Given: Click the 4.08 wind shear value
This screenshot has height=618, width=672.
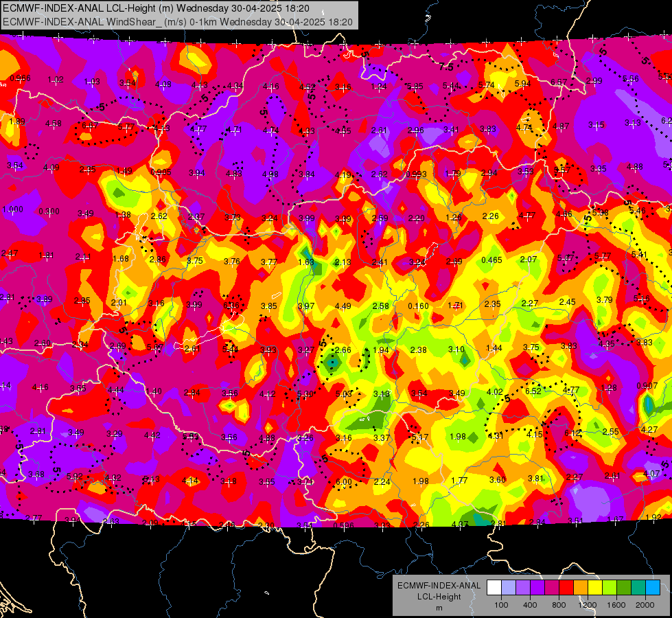Looking at the screenshot, I should point(163,84).
